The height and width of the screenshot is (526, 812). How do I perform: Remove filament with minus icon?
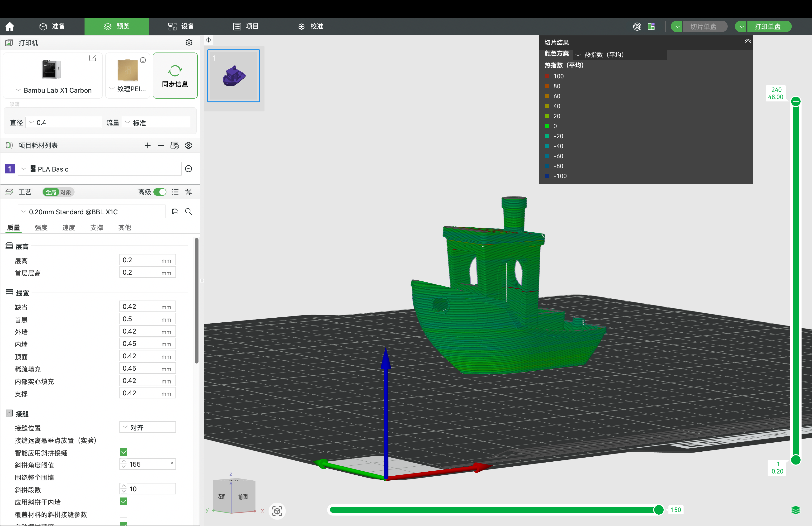(x=161, y=145)
